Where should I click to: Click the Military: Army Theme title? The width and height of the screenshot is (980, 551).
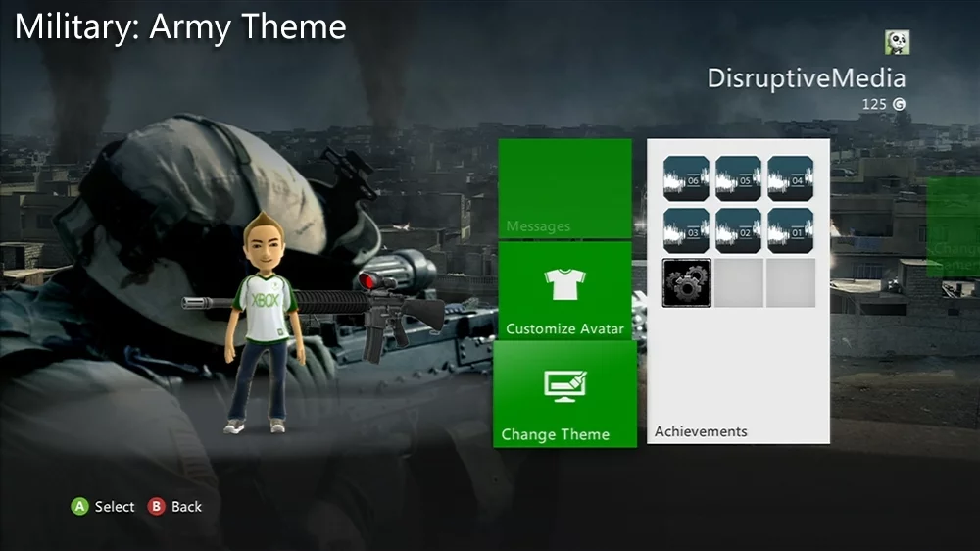(180, 26)
